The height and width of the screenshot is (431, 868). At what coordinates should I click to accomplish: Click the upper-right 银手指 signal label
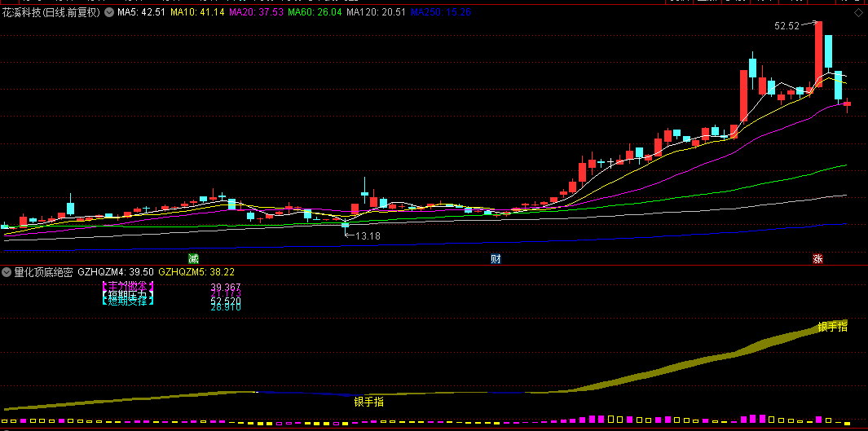point(833,327)
